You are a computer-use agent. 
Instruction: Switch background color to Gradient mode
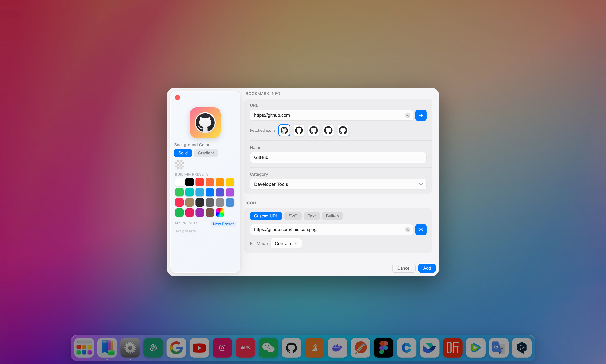[x=206, y=153]
